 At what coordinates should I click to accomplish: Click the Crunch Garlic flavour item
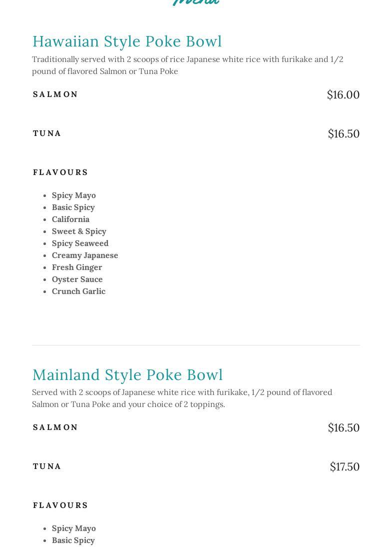coord(78,291)
